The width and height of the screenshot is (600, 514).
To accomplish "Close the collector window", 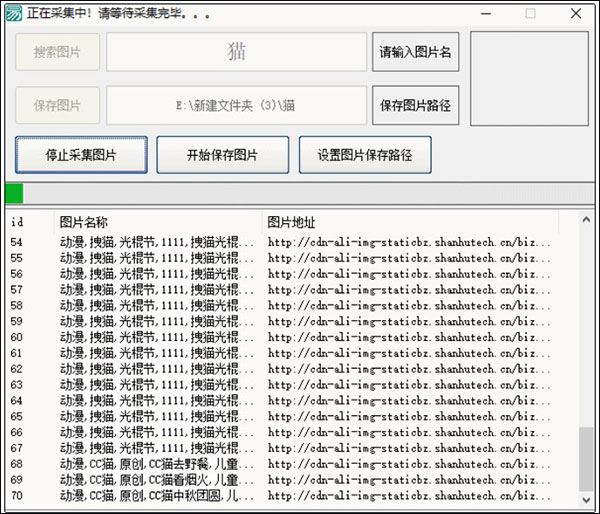I will (576, 14).
